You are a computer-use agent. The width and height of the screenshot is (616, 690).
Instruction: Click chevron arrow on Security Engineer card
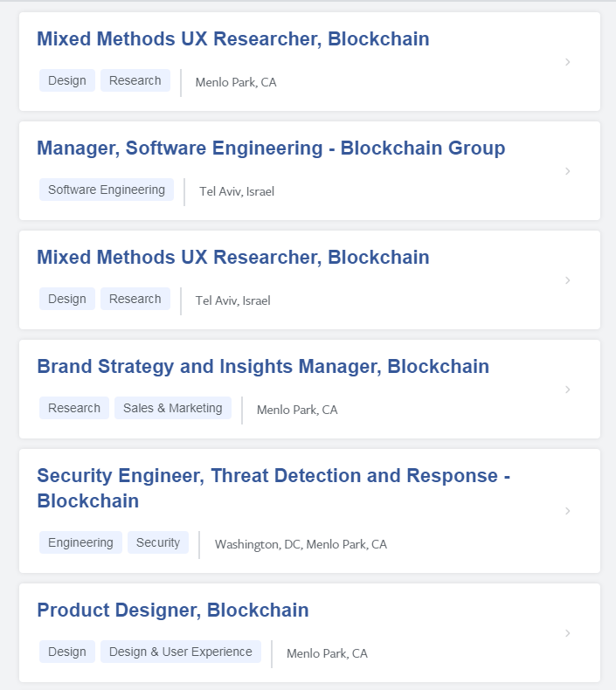tap(568, 511)
